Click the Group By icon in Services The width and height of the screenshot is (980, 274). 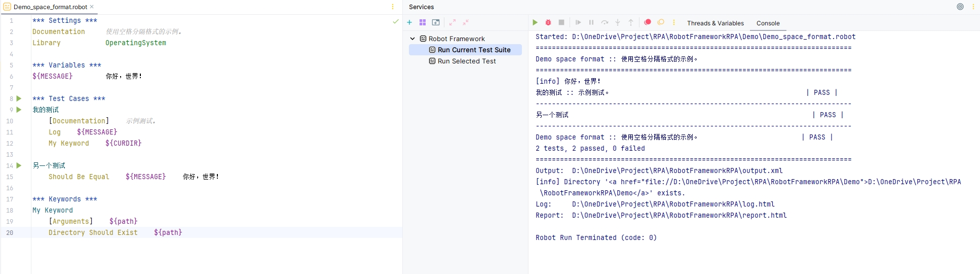click(x=423, y=22)
